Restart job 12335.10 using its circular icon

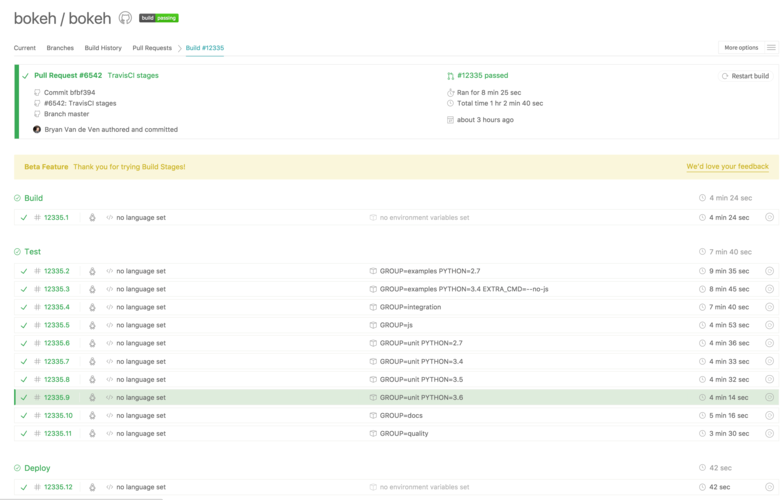click(x=770, y=415)
